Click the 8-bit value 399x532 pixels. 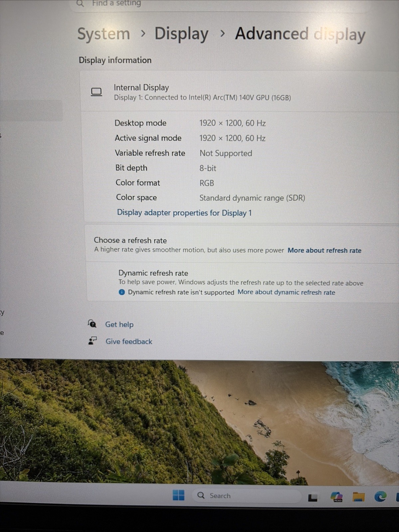pyautogui.click(x=208, y=168)
